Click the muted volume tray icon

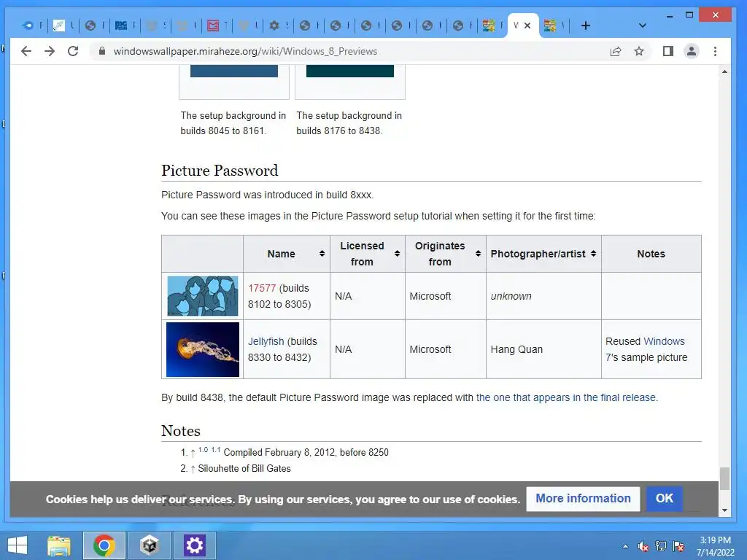pyautogui.click(x=643, y=546)
